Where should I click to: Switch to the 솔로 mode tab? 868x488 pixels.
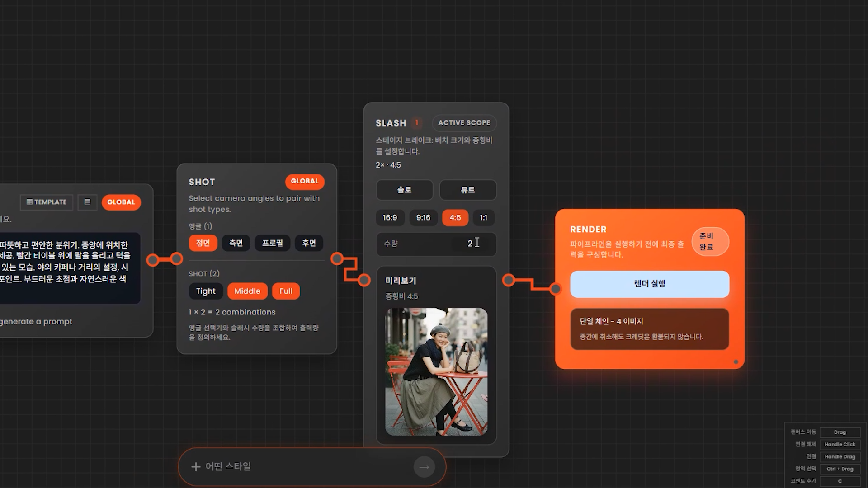[404, 190]
